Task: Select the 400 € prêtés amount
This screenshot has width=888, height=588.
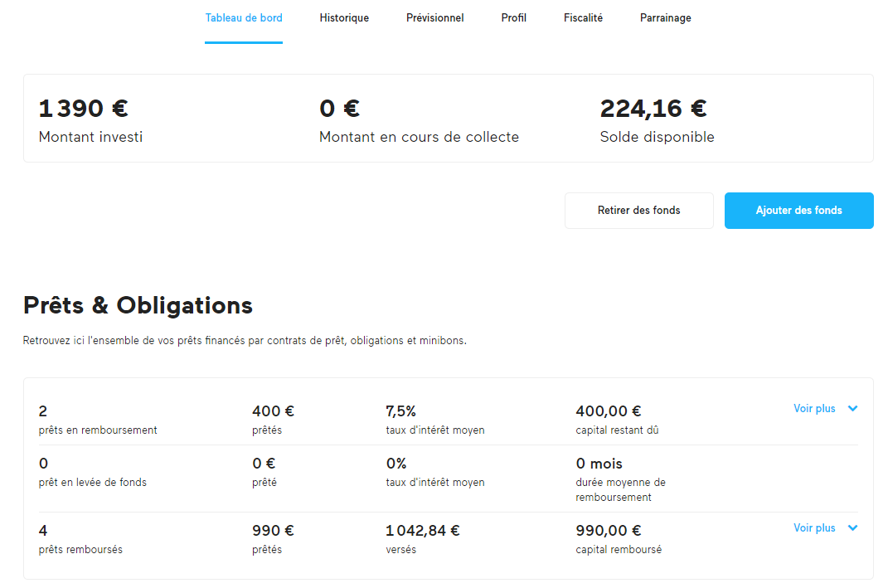Action: point(273,411)
